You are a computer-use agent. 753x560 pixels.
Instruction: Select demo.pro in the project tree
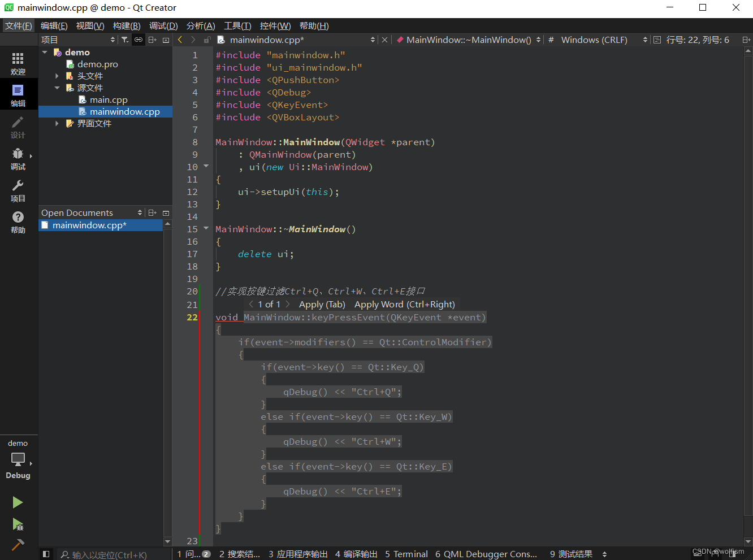pos(98,64)
